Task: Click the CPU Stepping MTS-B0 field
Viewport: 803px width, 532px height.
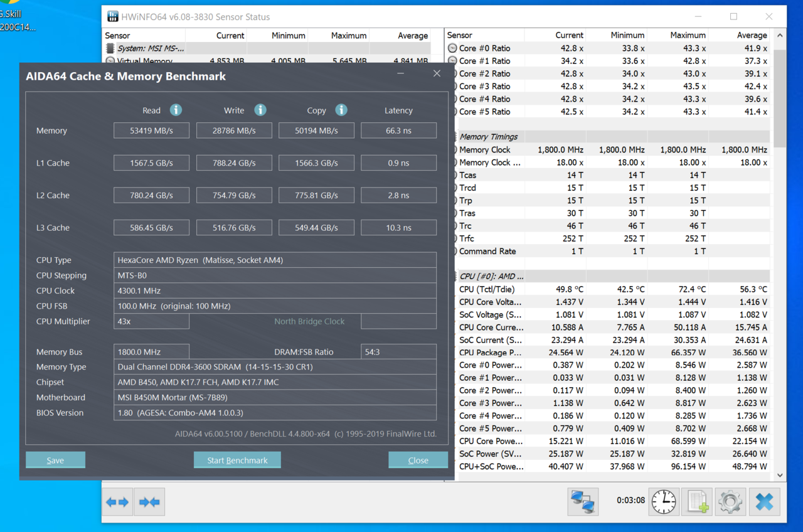Action: [x=275, y=275]
